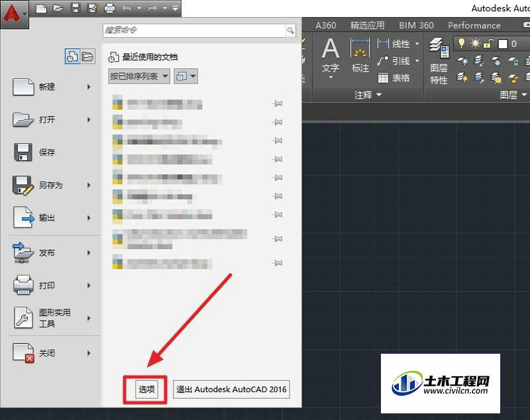Click the quick access Open folder icon
The width and height of the screenshot is (530, 420).
pos(58,8)
